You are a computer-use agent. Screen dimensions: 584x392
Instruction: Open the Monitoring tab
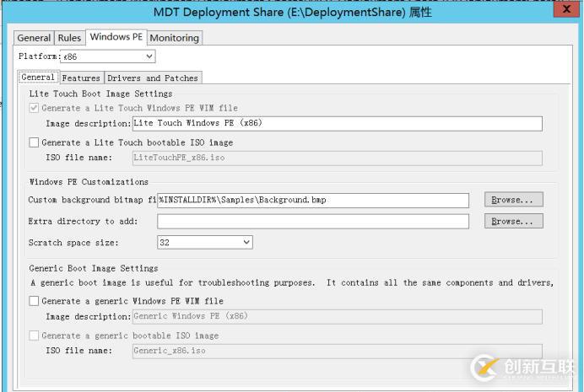[175, 38]
